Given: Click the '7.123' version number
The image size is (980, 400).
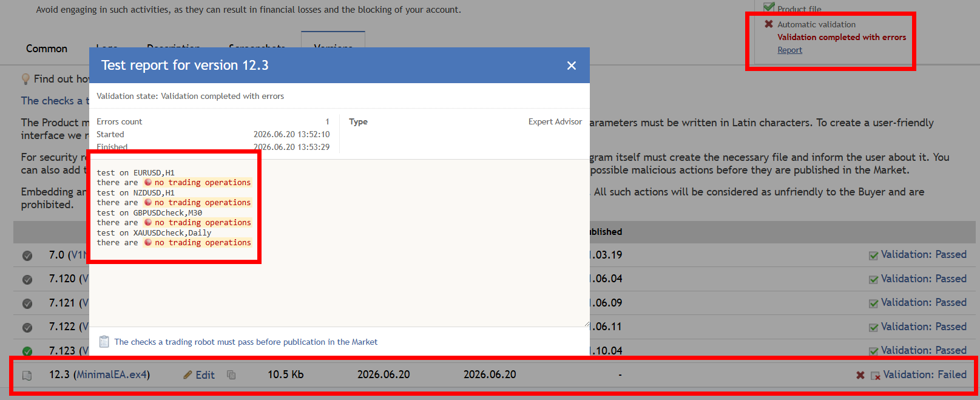Looking at the screenshot, I should click(62, 351).
